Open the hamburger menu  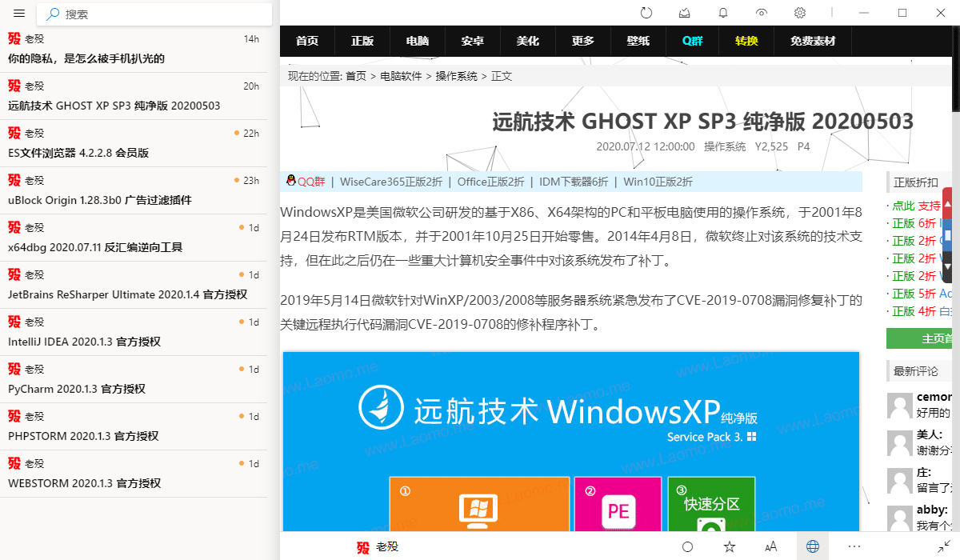pos(19,14)
